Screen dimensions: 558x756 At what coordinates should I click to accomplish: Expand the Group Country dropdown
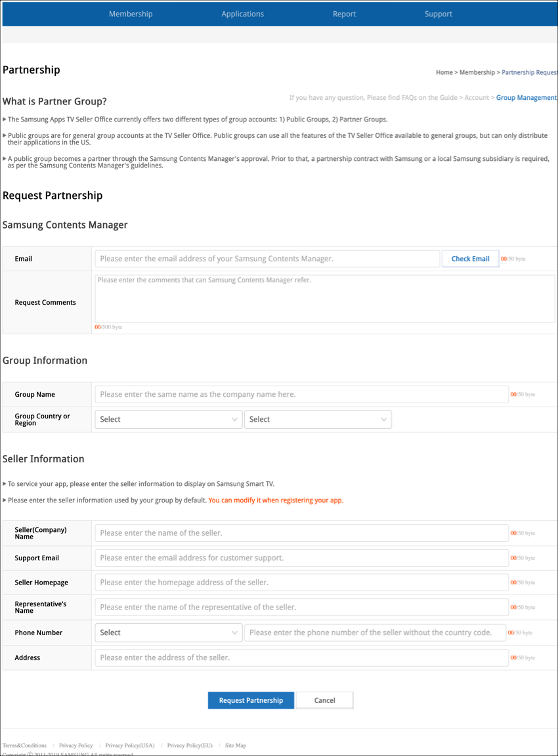pyautogui.click(x=169, y=419)
